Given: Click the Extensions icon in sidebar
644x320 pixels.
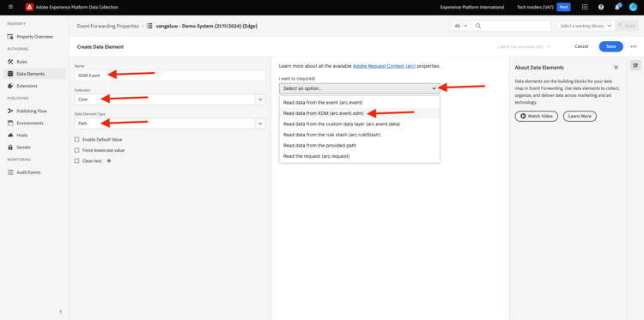Looking at the screenshot, I should tap(10, 86).
